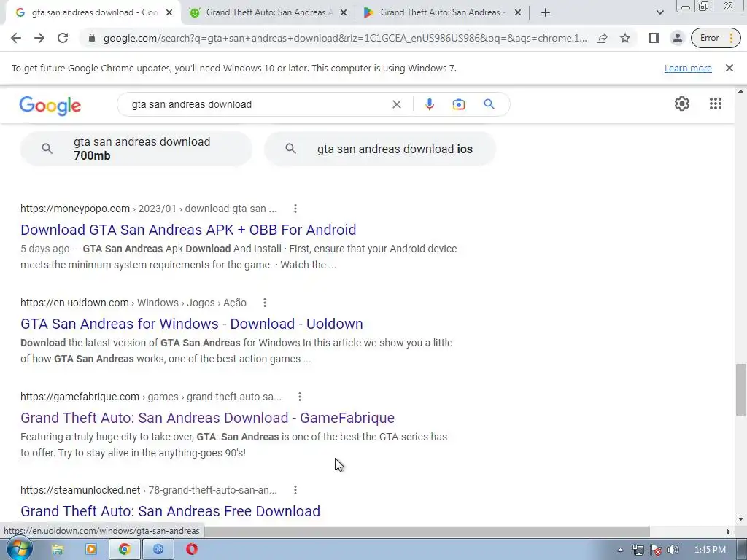Open the Chrome side panel
Image resolution: width=747 pixels, height=560 pixels.
tap(654, 38)
